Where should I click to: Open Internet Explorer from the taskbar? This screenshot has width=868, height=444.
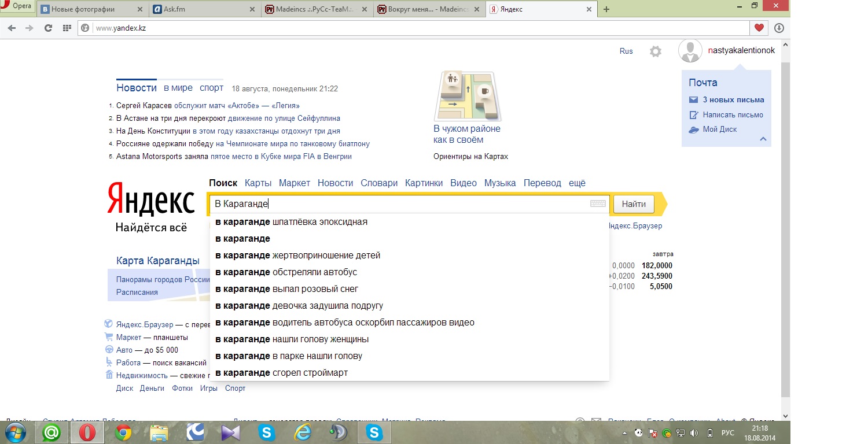(302, 432)
